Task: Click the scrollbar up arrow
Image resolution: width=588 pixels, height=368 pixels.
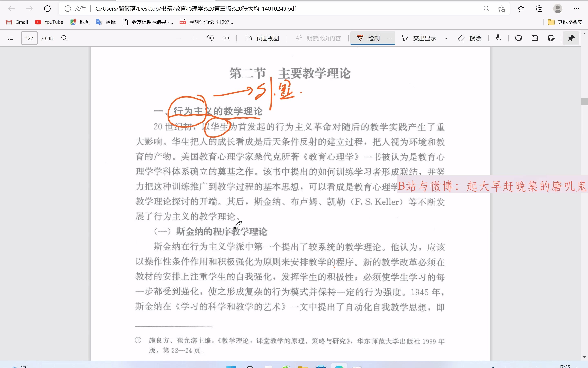Action: pyautogui.click(x=584, y=34)
